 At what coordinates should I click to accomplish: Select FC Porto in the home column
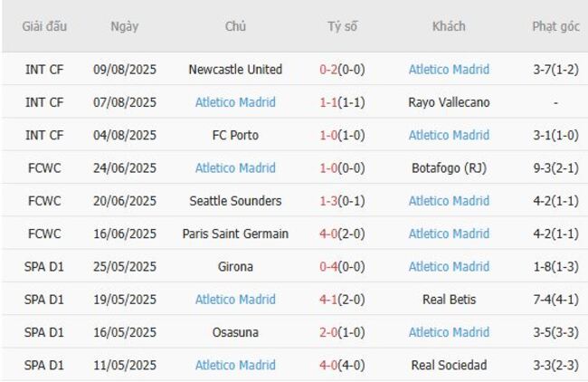[235, 135]
